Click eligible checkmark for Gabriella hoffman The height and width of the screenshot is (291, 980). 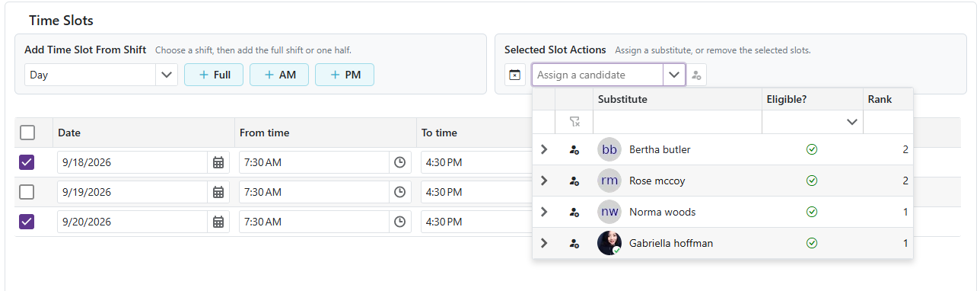tap(812, 244)
